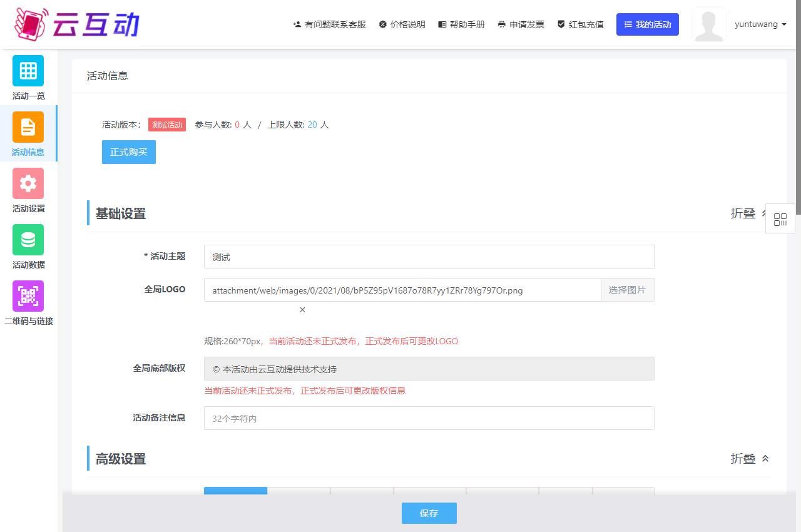Open 活动数据 database icon
This screenshot has width=801, height=532.
click(28, 240)
